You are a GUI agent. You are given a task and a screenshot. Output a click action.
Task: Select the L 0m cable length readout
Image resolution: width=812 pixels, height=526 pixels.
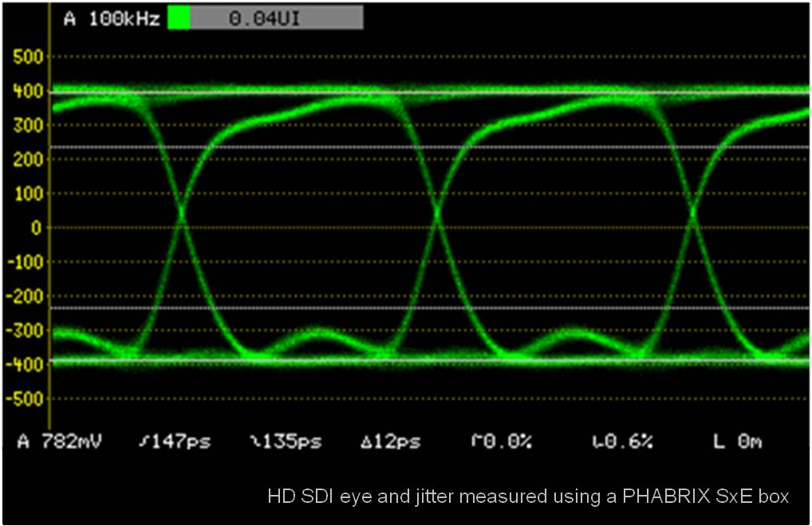pos(737,441)
